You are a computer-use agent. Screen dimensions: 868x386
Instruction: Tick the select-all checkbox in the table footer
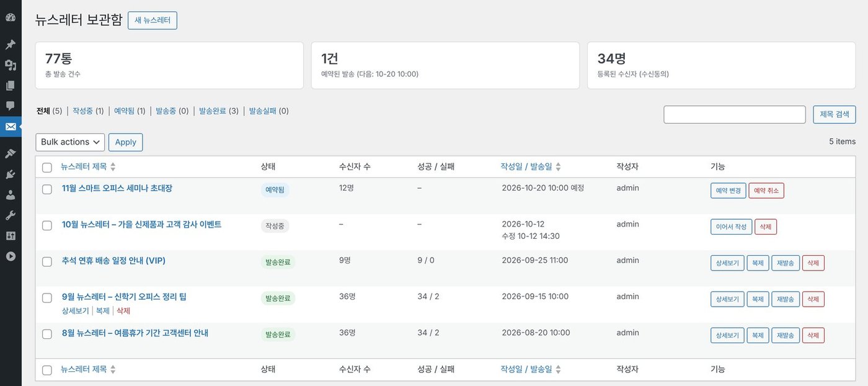[x=47, y=370]
